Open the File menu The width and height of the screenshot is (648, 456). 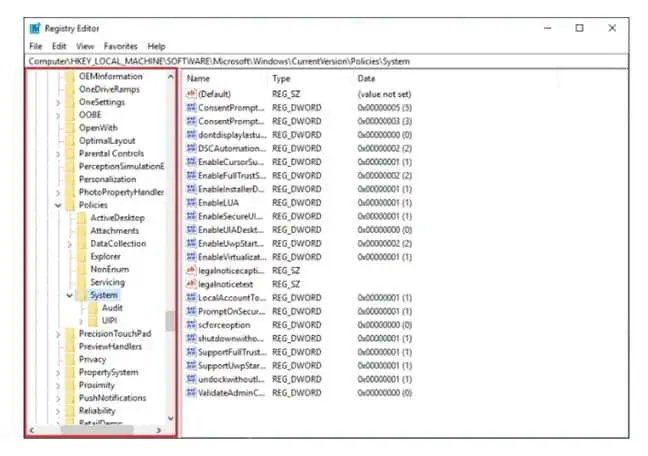pos(36,46)
